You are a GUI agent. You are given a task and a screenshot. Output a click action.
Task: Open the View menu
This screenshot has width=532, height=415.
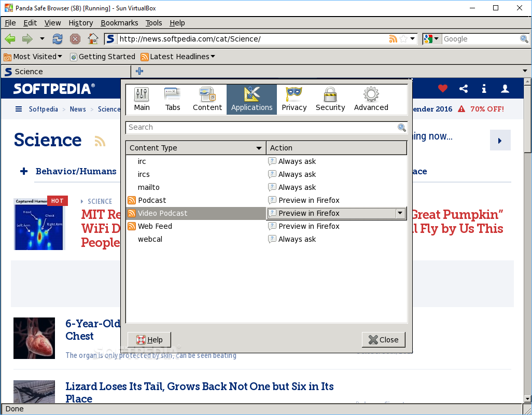point(52,23)
